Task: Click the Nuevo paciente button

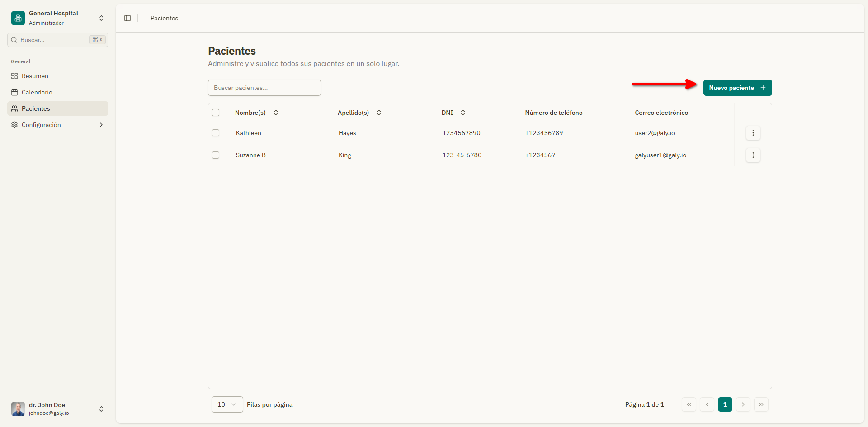Action: (737, 88)
